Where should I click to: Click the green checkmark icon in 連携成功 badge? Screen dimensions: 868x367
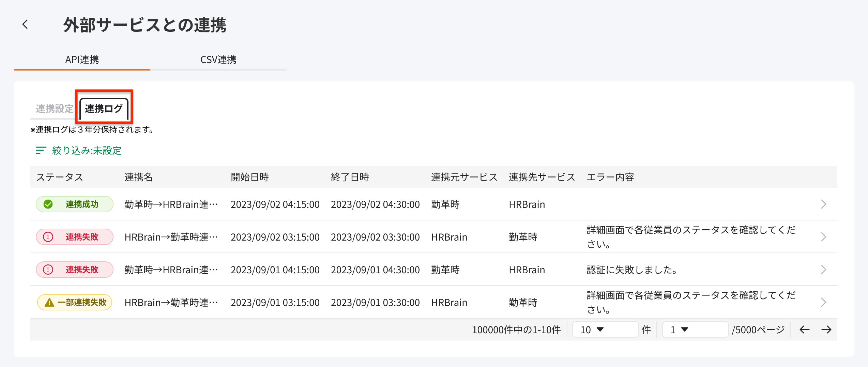click(x=48, y=204)
